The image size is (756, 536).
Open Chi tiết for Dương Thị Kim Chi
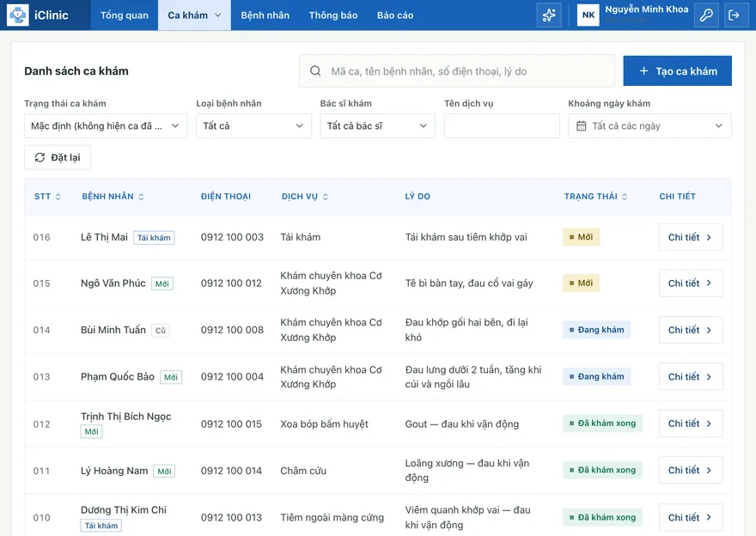(691, 517)
